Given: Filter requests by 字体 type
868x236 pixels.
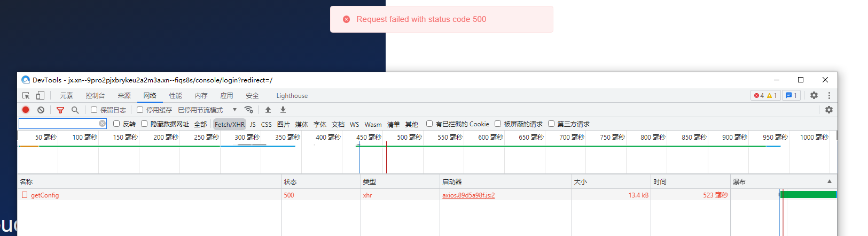Looking at the screenshot, I should [320, 124].
